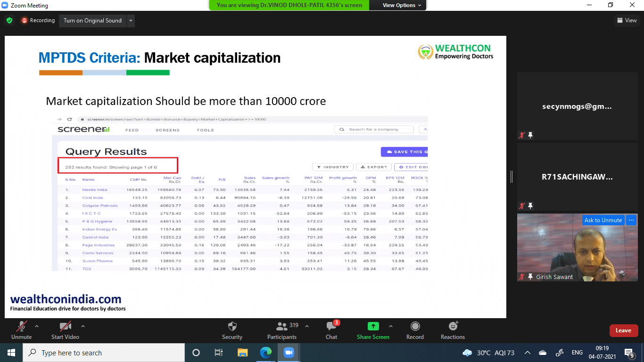The image size is (644, 362).
Task: Launch Microsoft Edge from the taskbar
Action: (x=266, y=353)
